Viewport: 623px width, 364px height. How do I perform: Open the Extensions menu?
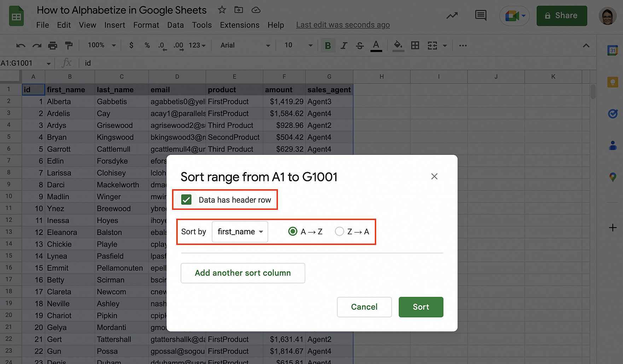point(239,25)
